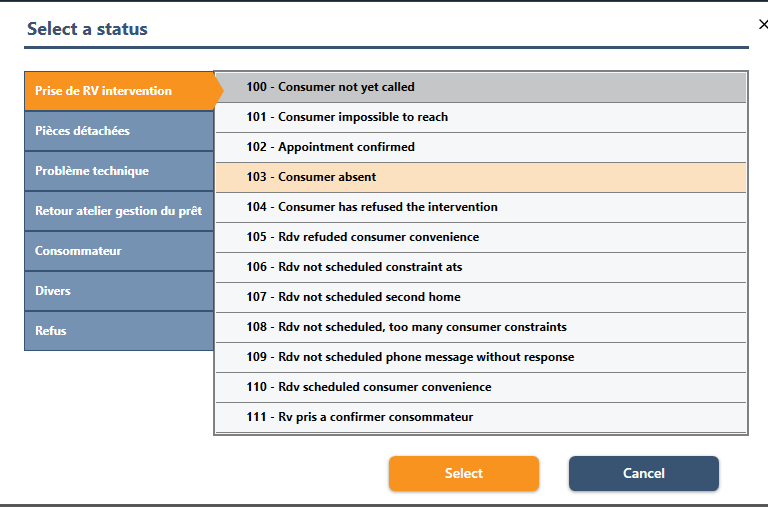
Task: Choose 109 - phone message without response
Action: pyautogui.click(x=480, y=357)
